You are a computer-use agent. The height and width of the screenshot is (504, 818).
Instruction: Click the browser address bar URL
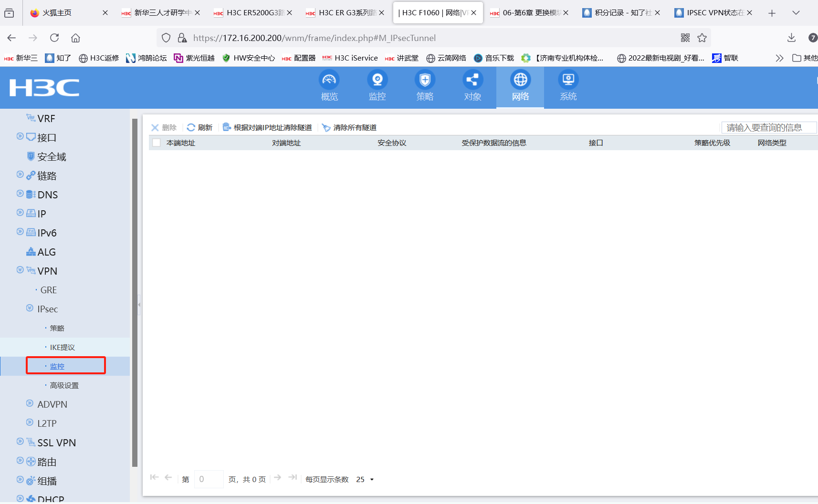(315, 38)
